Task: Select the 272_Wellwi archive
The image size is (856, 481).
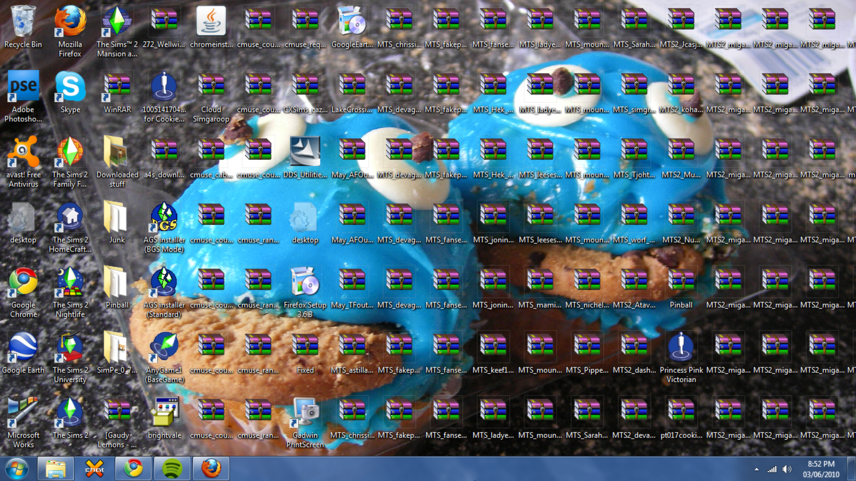Action: click(164, 27)
